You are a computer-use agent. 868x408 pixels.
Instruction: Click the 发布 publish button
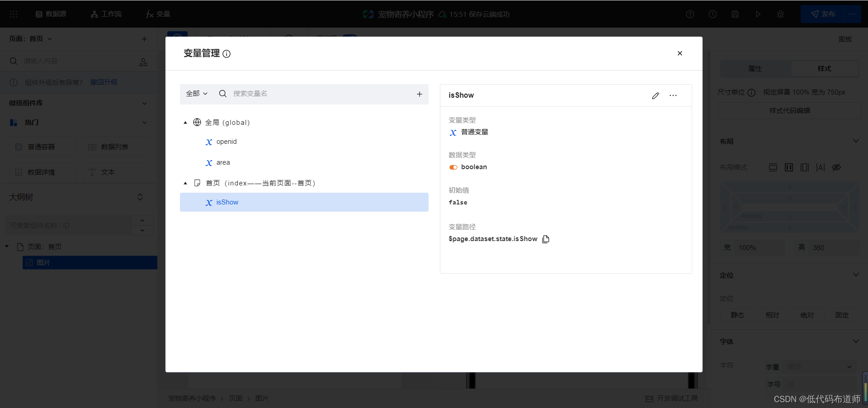[822, 14]
